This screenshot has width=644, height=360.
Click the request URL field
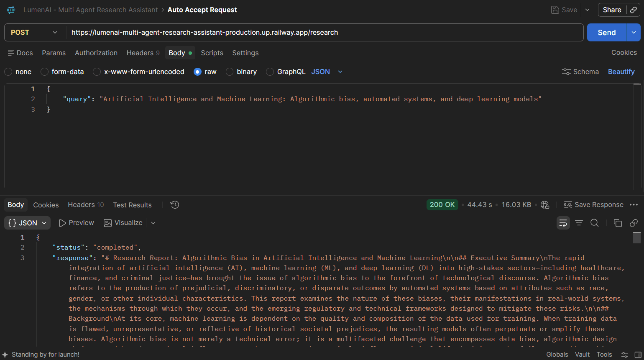point(325,33)
